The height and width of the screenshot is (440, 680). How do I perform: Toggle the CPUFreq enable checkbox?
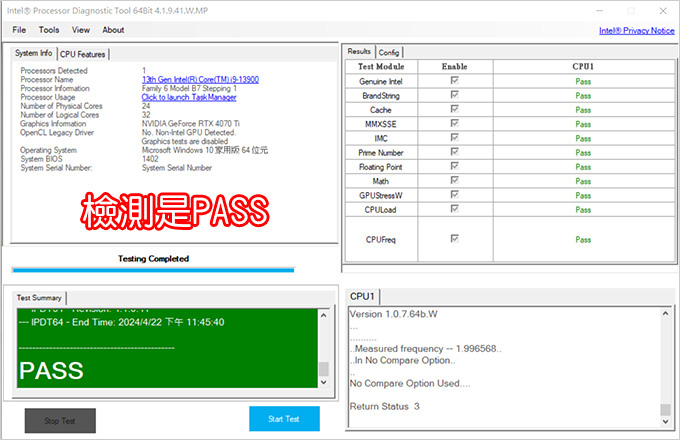pyautogui.click(x=454, y=238)
